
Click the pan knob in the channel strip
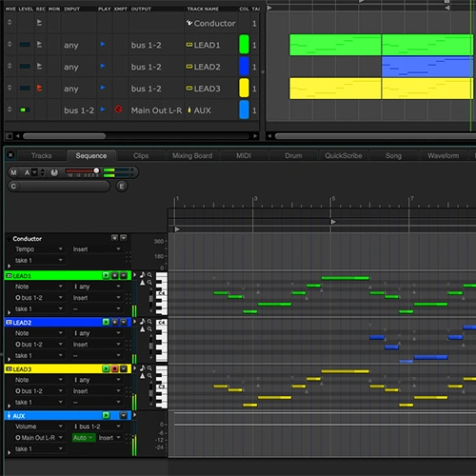tap(54, 172)
